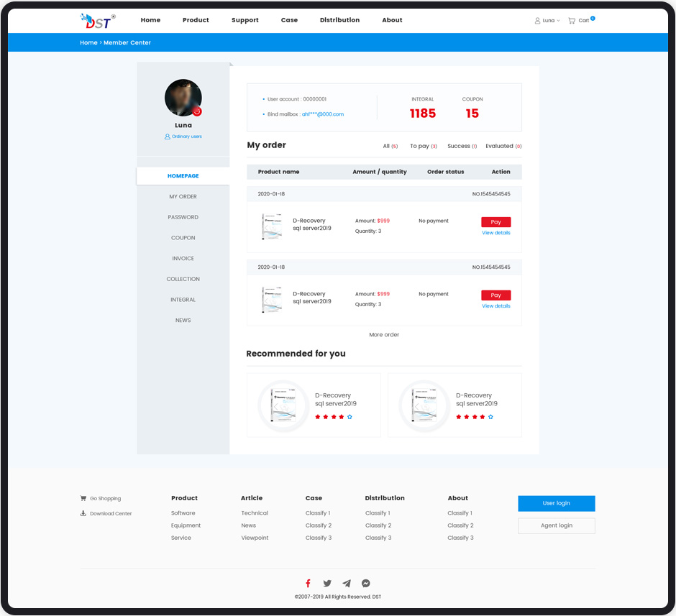Click the Go Shopping cart icon
Screen dimensions: 676x616
pos(83,498)
